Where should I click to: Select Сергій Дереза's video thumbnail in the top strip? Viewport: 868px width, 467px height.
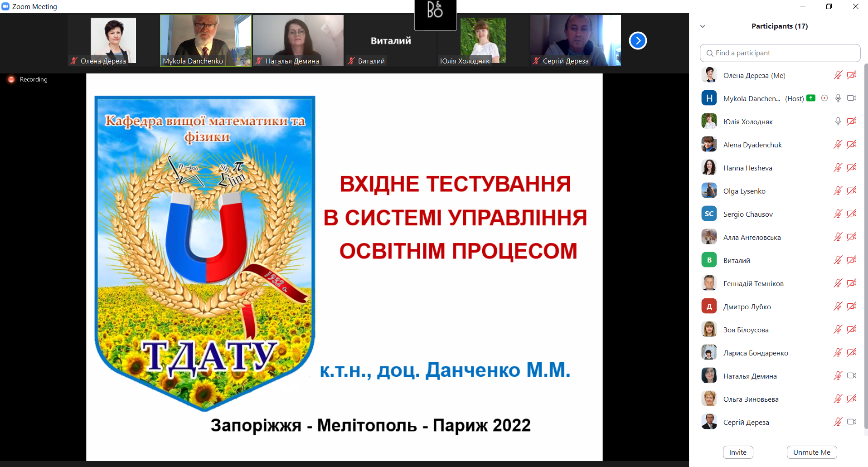tap(576, 41)
